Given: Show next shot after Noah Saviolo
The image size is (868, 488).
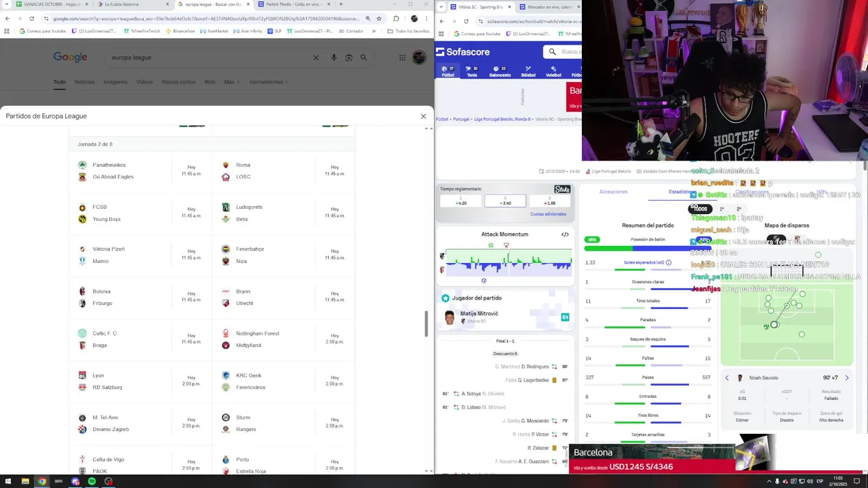Looking at the screenshot, I should (846, 378).
